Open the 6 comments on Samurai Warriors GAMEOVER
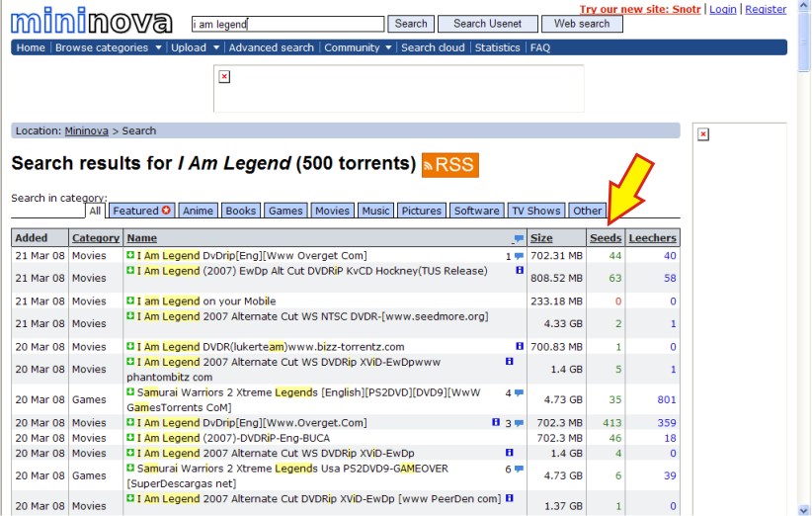The height and width of the screenshot is (516, 812). [x=519, y=469]
